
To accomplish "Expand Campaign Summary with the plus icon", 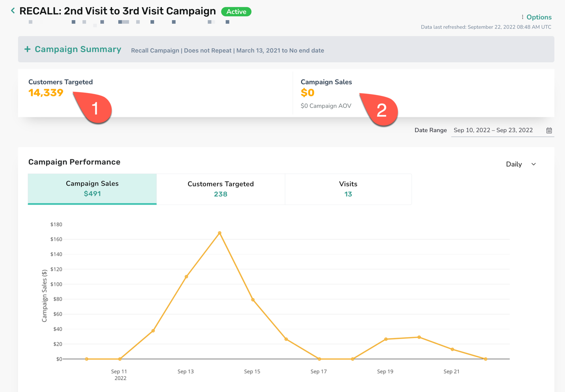I will pos(27,49).
